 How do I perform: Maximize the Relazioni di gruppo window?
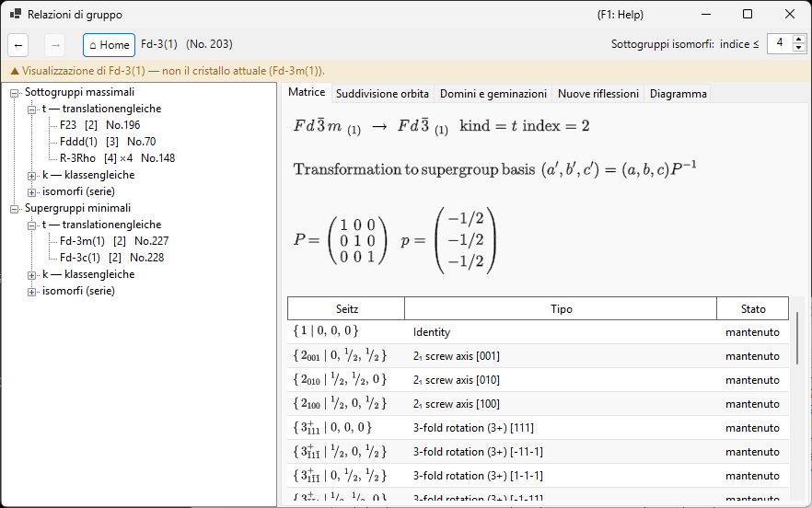(748, 14)
